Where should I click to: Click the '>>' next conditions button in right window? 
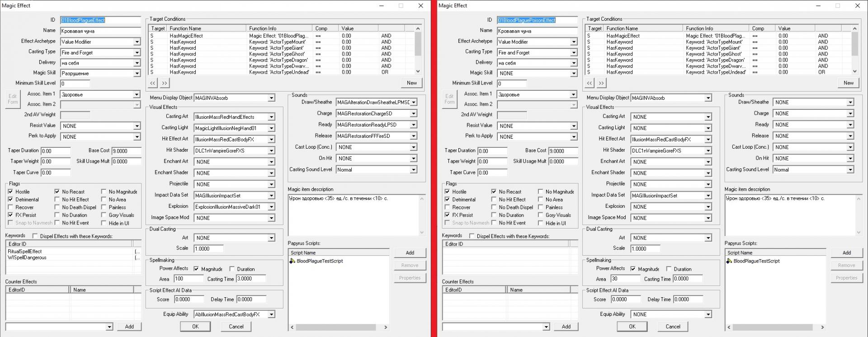tap(601, 83)
